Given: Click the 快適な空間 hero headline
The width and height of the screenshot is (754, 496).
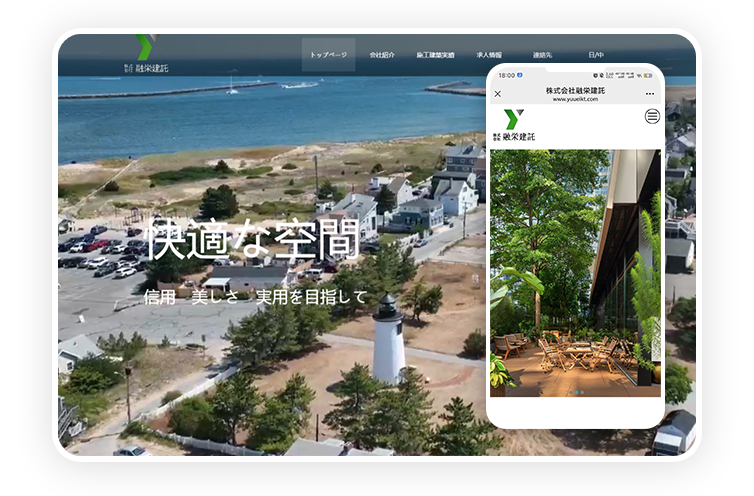Looking at the screenshot, I should click(252, 239).
